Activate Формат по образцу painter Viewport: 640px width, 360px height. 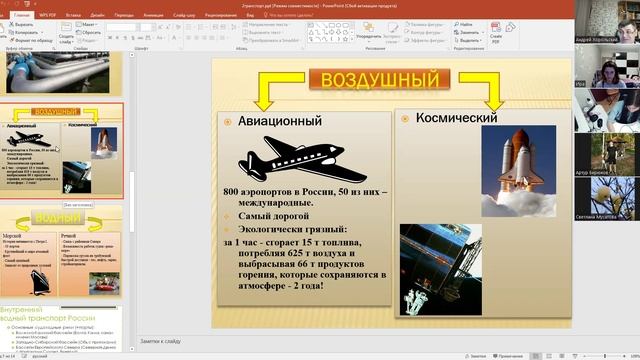31,40
